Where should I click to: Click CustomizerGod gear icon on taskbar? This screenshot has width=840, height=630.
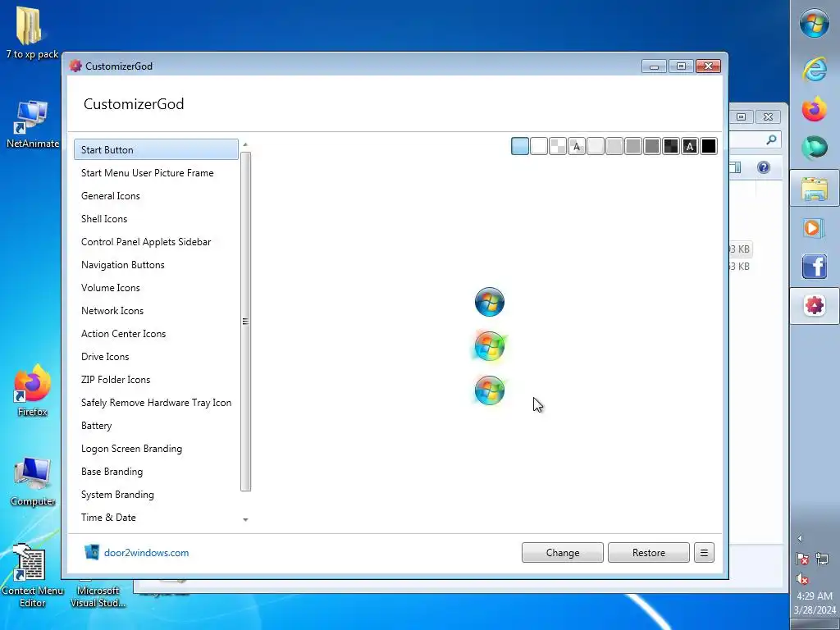(815, 306)
